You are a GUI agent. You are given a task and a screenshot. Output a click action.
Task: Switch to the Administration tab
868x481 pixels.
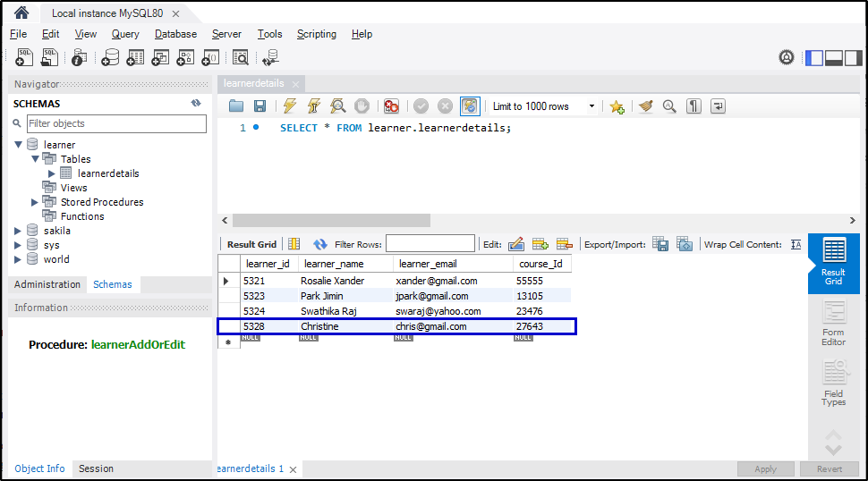point(47,284)
